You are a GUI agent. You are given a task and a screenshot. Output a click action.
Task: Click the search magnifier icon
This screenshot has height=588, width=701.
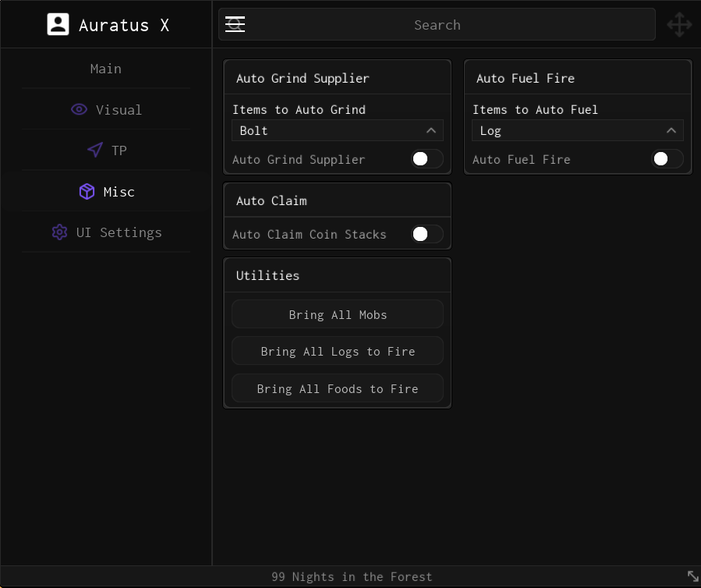point(235,25)
